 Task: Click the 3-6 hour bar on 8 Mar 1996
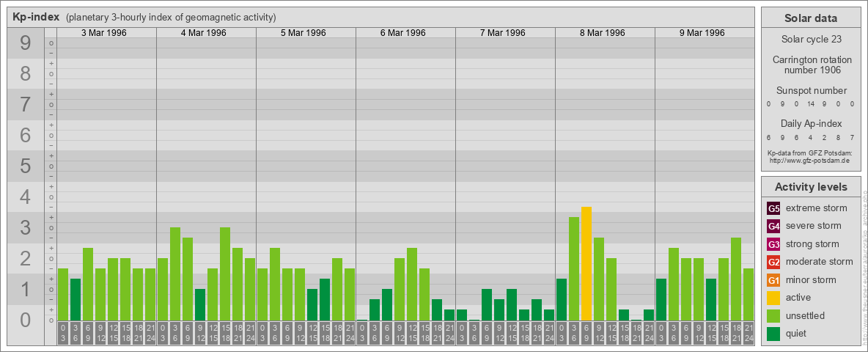tap(574, 269)
